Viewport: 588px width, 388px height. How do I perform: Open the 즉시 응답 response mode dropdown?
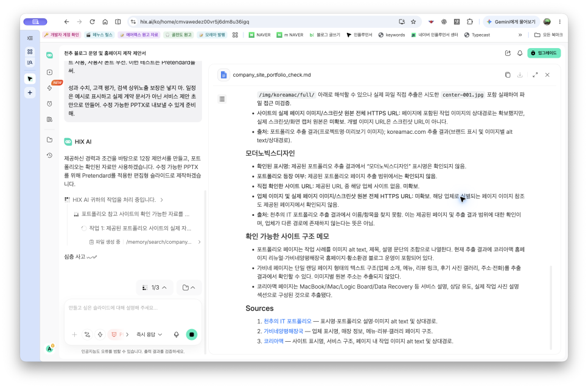point(149,334)
